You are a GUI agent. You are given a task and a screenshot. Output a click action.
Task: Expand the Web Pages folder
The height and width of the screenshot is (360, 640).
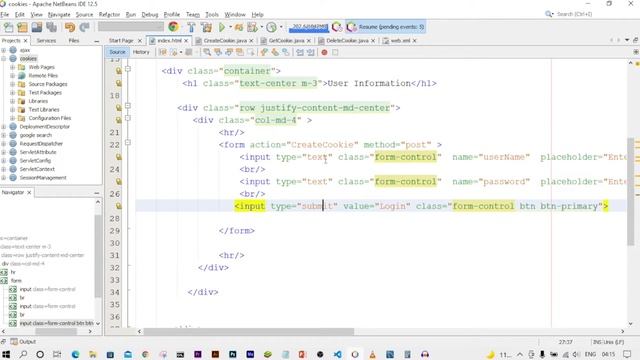[x=12, y=67]
